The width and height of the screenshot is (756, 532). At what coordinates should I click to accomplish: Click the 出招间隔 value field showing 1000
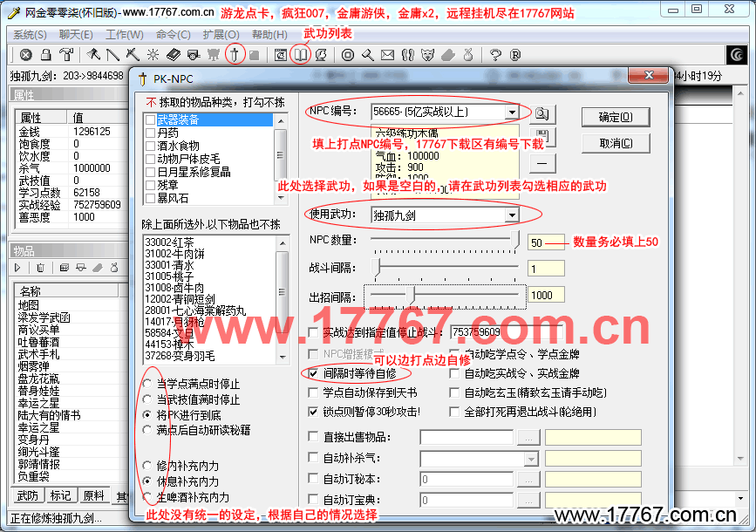(546, 295)
